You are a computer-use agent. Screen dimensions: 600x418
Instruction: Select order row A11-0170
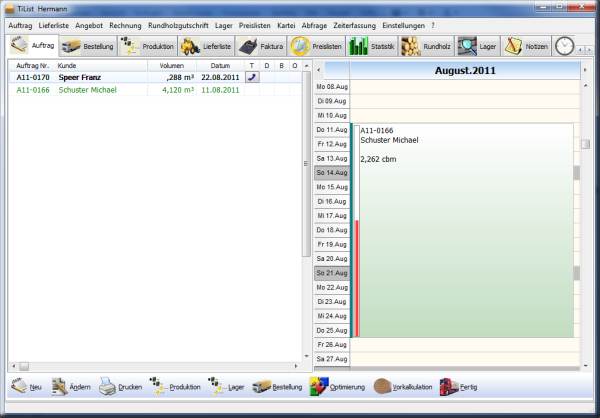tap(155, 77)
